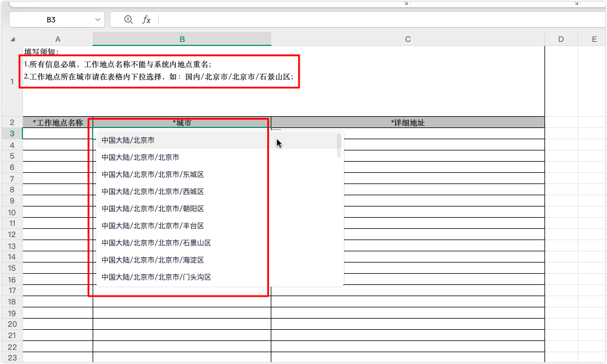Select 中国大陆/北京市/北京市/石景山区 list item
Screen dimensions: 607x364
click(x=156, y=243)
